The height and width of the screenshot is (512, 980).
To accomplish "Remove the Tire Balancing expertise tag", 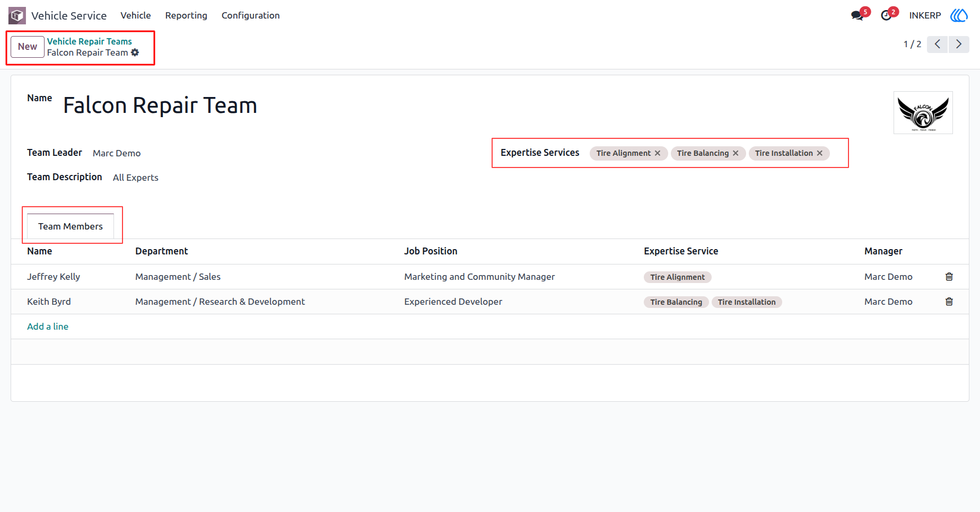I will point(736,153).
